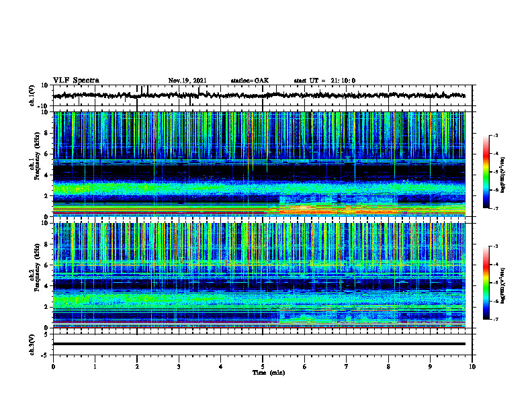Click the 'ch.1(V)' waveform axis label
Image resolution: width=532 pixels, height=411 pixels.
point(32,95)
